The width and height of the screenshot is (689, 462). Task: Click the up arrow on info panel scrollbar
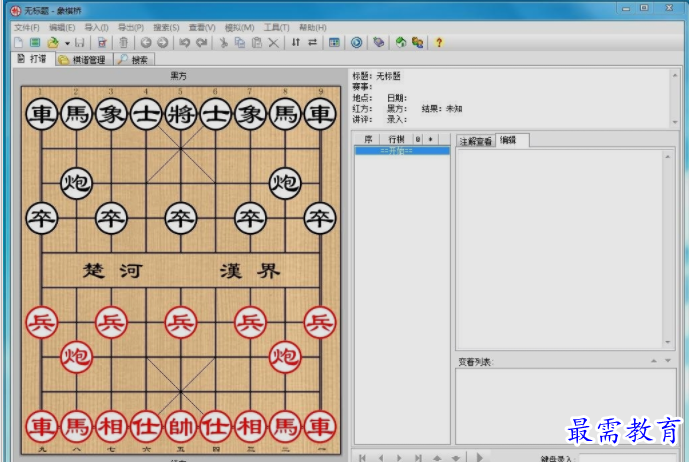point(675,76)
